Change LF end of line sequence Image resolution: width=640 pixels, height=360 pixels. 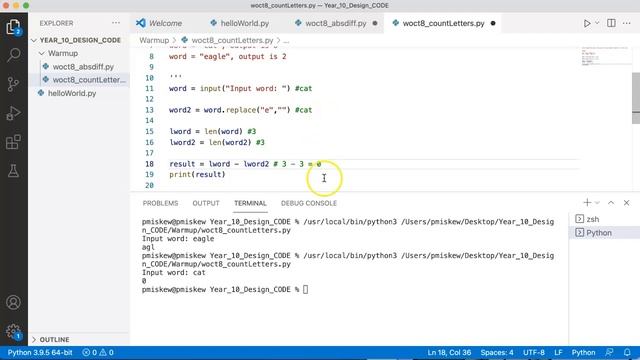point(558,353)
